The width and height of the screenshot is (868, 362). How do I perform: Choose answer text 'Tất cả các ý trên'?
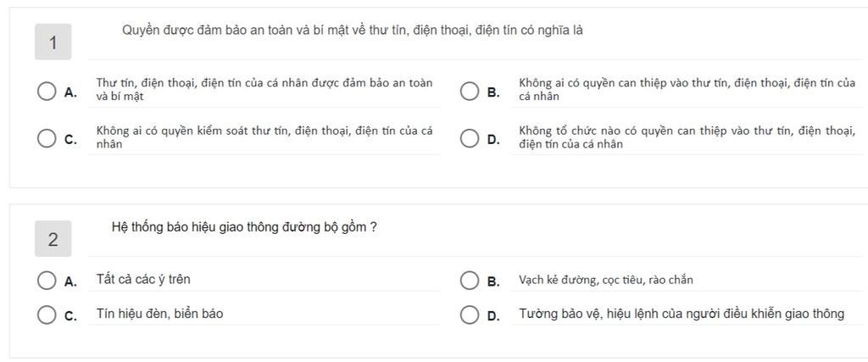pyautogui.click(x=142, y=280)
